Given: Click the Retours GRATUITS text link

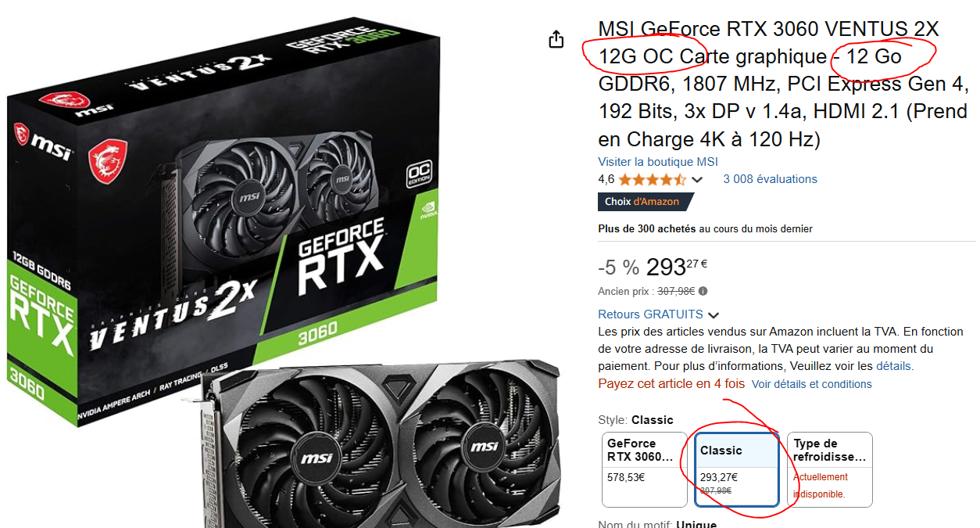Looking at the screenshot, I should [x=650, y=314].
